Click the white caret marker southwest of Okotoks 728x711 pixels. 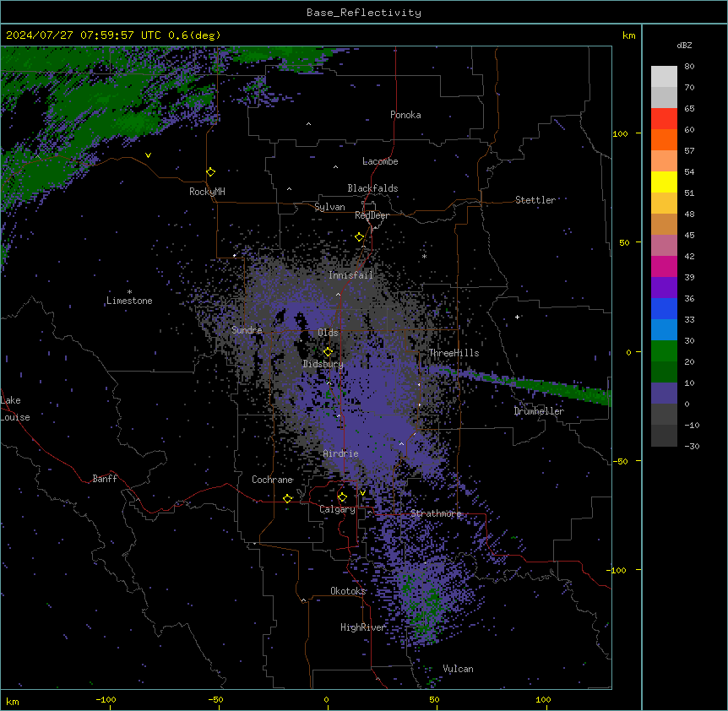pyautogui.click(x=304, y=600)
